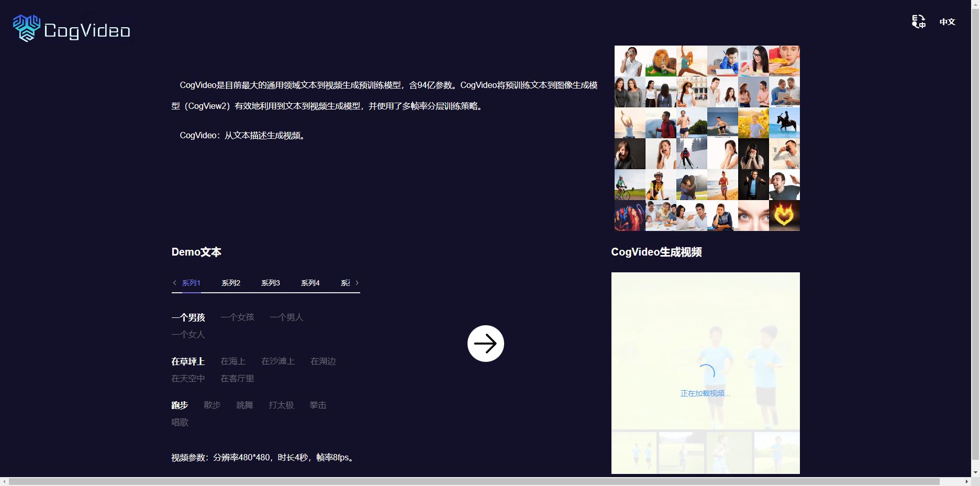Click the flaming heart thumbnail in the gallery
The height and width of the screenshot is (486, 980).
point(784,216)
